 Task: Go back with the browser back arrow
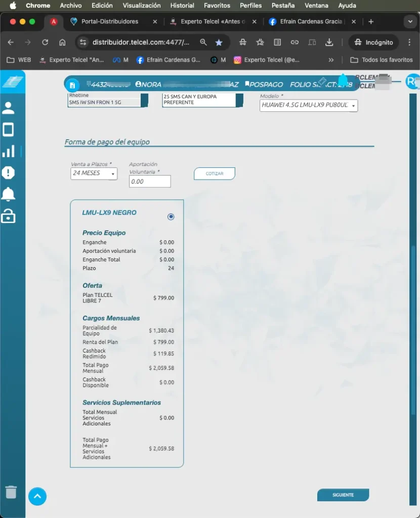click(x=11, y=42)
